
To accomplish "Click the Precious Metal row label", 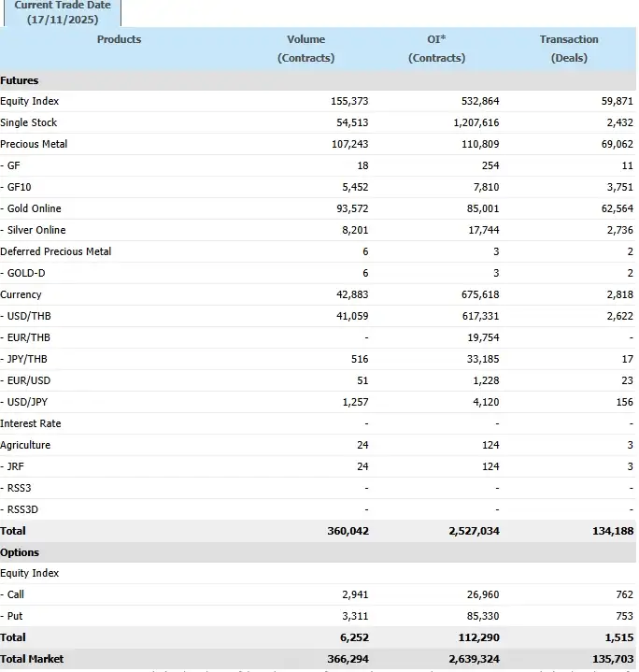I will [34, 144].
